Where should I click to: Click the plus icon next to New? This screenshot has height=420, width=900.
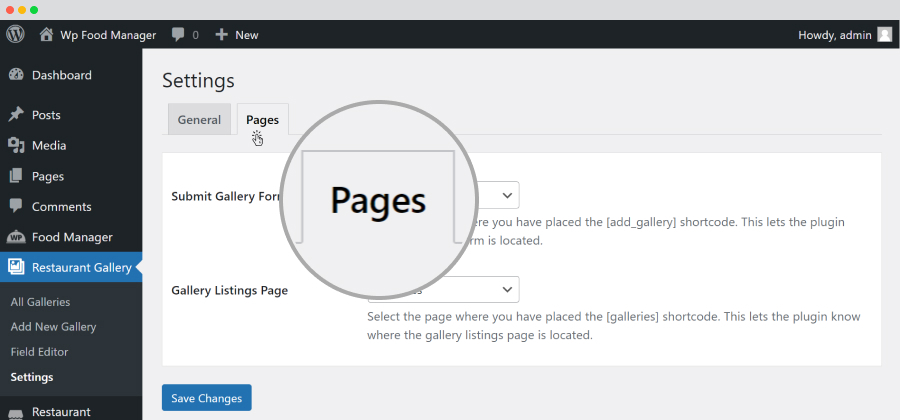click(222, 35)
